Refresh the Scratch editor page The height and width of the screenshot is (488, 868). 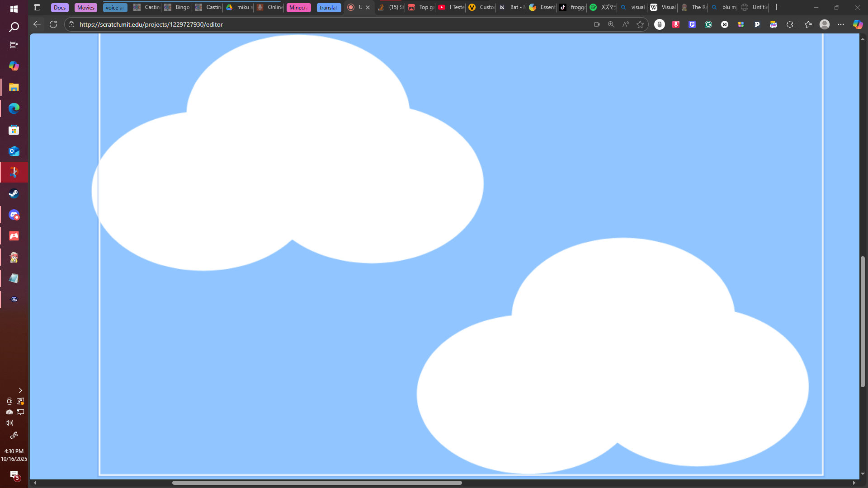tap(53, 24)
